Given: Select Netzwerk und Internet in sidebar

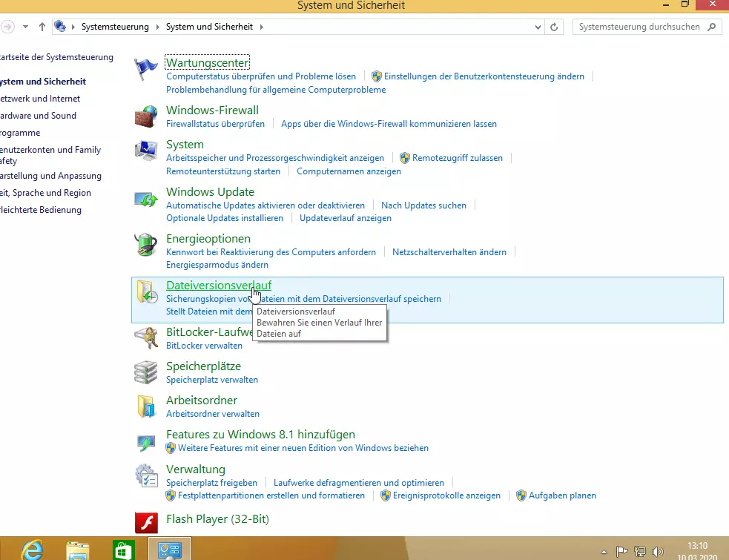Looking at the screenshot, I should click(39, 99).
